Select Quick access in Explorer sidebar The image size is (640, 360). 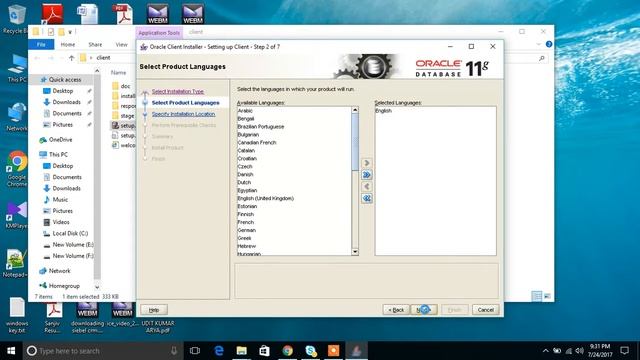(x=60, y=80)
